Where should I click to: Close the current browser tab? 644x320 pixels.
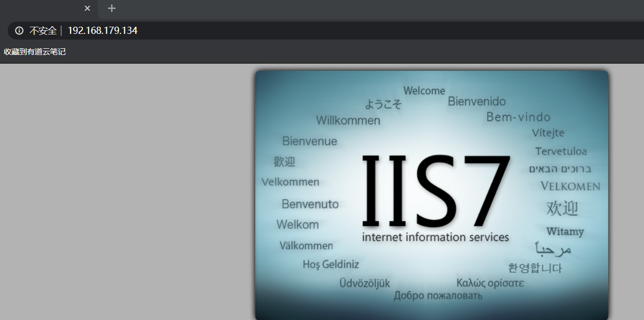[87, 8]
